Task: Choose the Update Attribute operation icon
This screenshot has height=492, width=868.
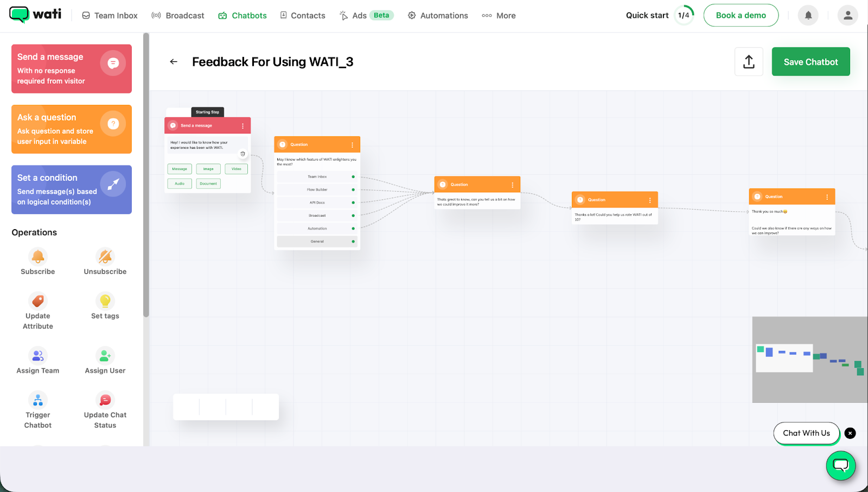Action: click(38, 301)
